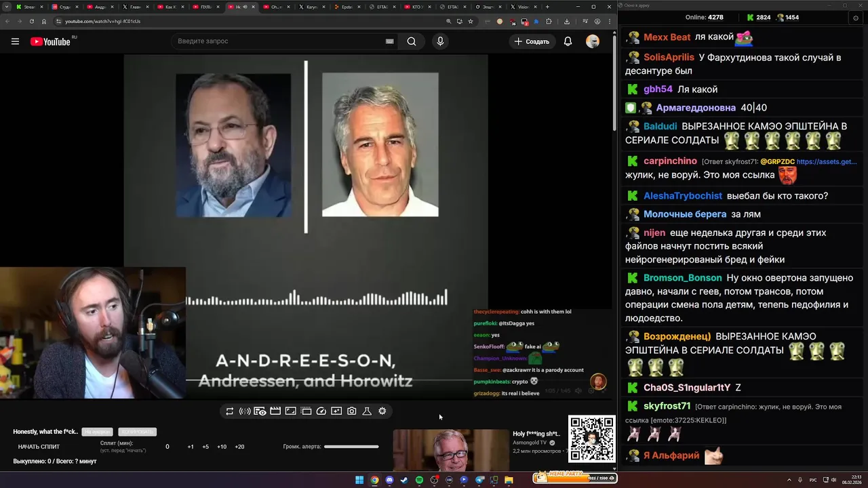Image resolution: width=868 pixels, height=488 pixels.
Task: Click the flask experiments icon in toolbar
Action: tap(367, 411)
